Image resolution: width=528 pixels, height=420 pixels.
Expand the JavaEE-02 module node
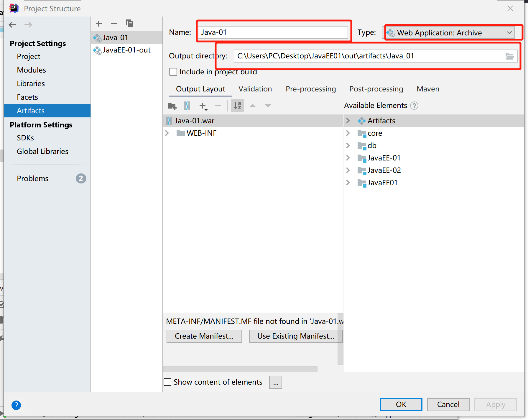click(348, 170)
